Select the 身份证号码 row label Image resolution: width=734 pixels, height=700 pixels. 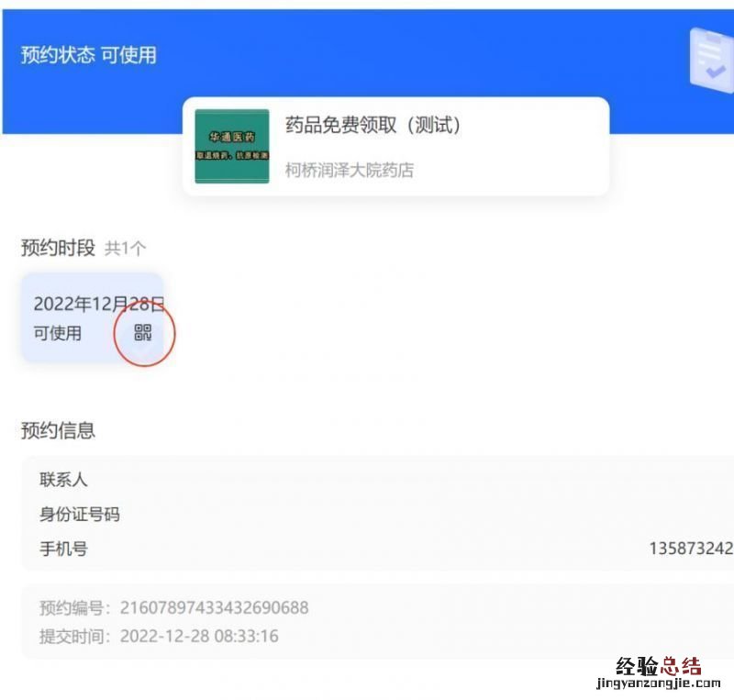tap(80, 514)
